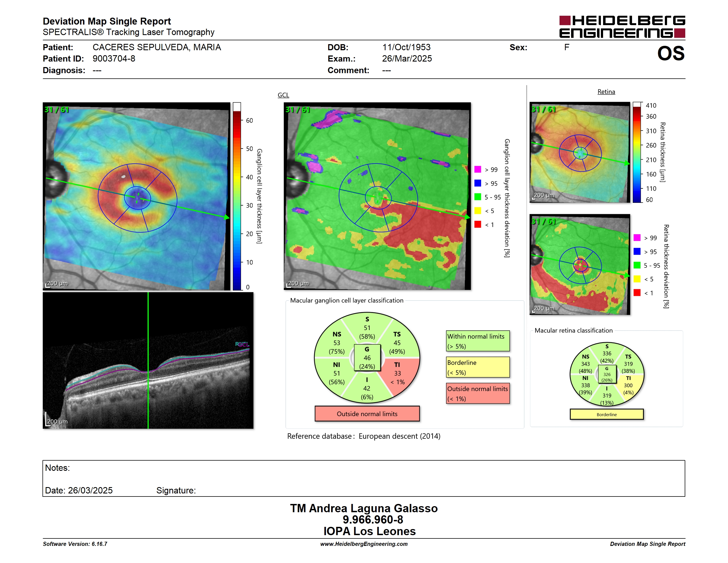Click the TS sector value 45 in GCL chart

coord(397,343)
